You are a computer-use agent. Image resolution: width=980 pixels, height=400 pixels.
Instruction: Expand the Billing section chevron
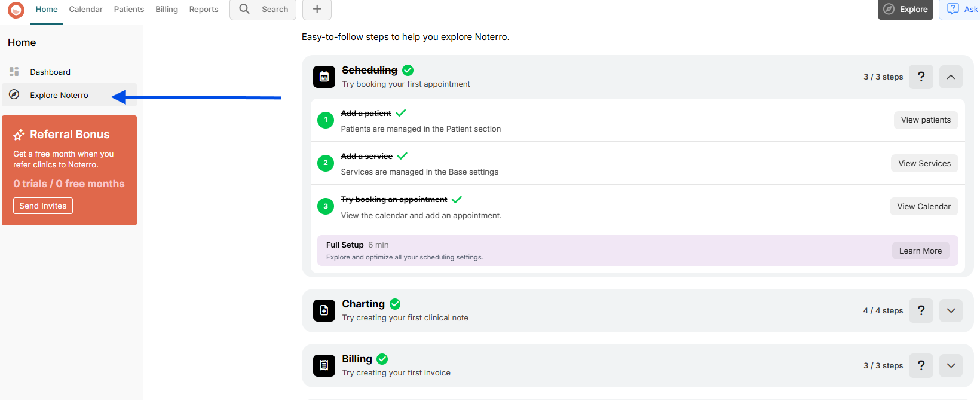coord(951,365)
